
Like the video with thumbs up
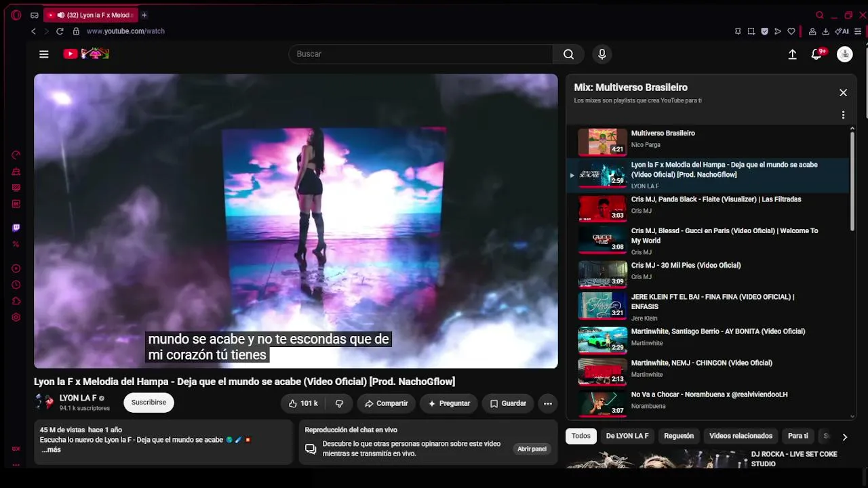tap(303, 403)
